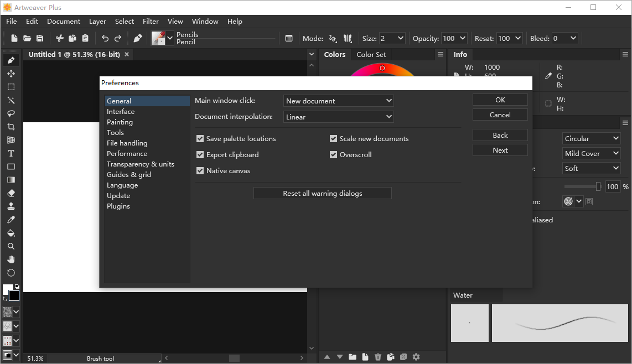The image size is (632, 364).
Task: Uncheck Save palette locations
Action: click(x=200, y=139)
